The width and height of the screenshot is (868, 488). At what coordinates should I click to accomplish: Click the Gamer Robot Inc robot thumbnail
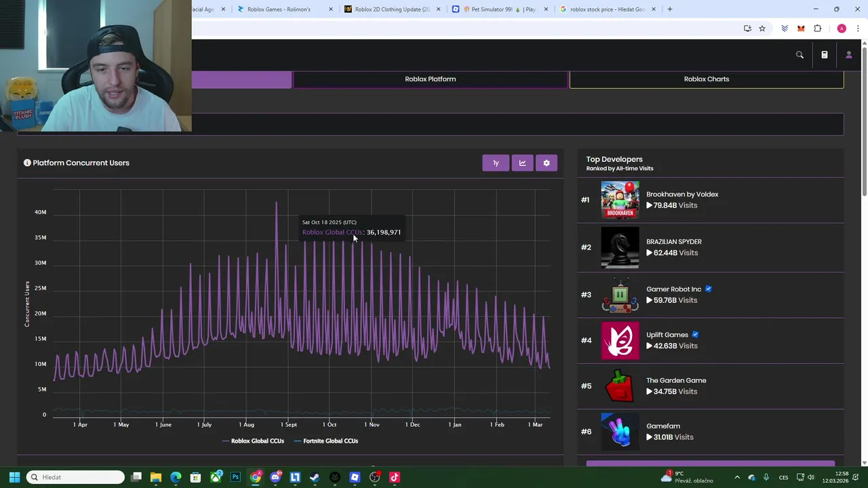[x=620, y=295]
